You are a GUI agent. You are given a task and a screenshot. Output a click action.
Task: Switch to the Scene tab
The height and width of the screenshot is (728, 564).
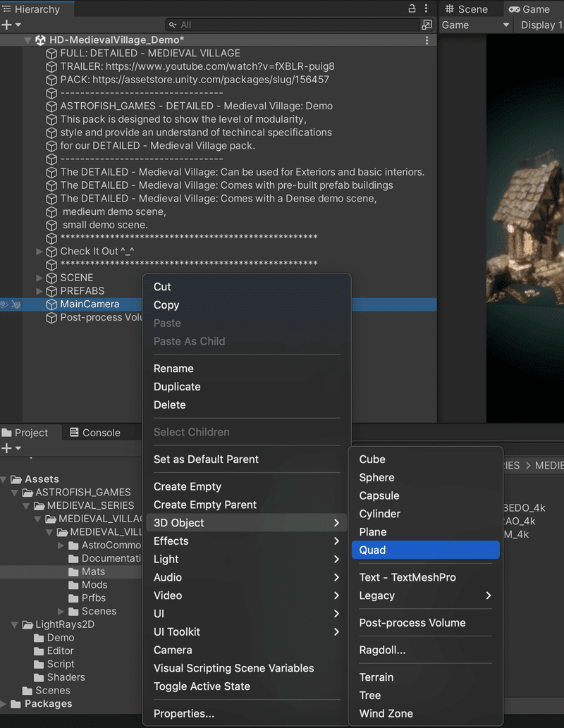click(467, 9)
